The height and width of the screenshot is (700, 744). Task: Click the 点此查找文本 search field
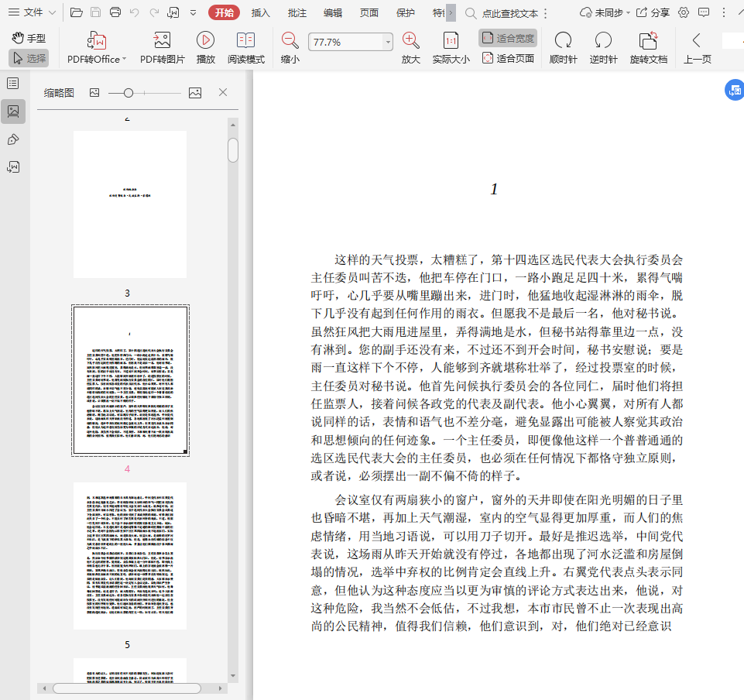pyautogui.click(x=509, y=14)
